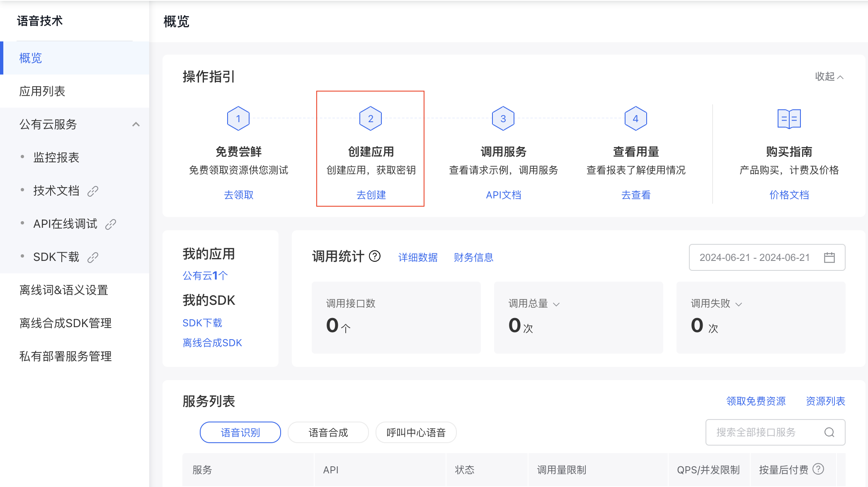This screenshot has width=868, height=487.
Task: Click help icon beside 按量后付费
Action: (x=818, y=469)
